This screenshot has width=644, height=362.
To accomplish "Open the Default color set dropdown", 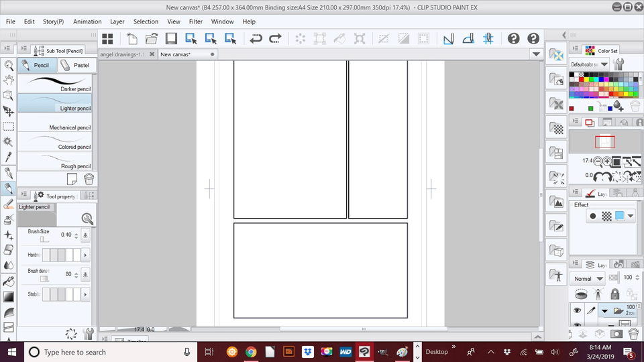I will pyautogui.click(x=604, y=64).
